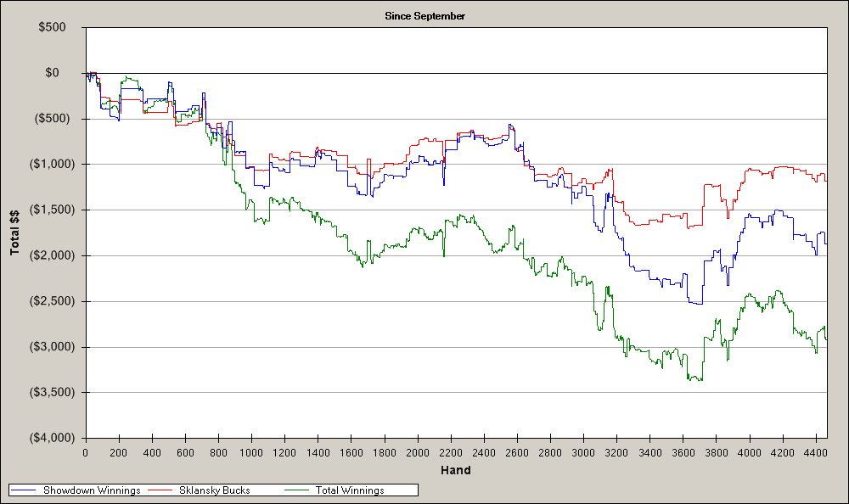The height and width of the screenshot is (504, 849).
Task: Click the ($2,500) y-axis label
Action: point(53,301)
